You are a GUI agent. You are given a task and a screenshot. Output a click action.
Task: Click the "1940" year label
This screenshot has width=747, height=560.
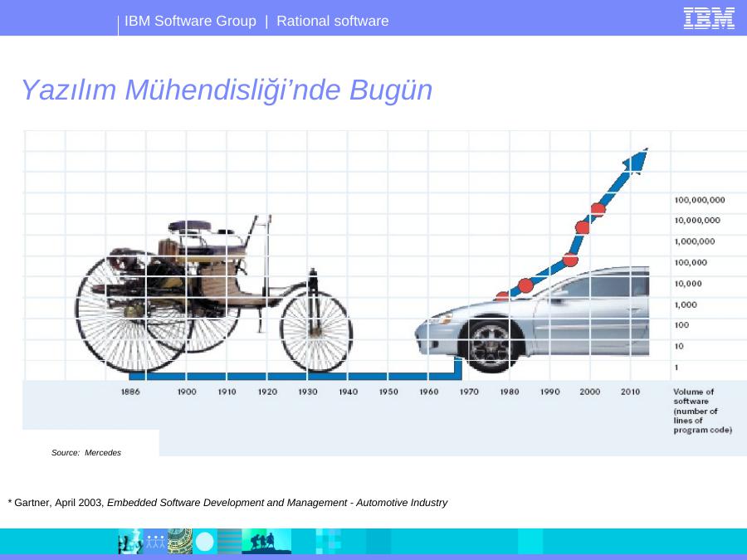[x=349, y=392]
